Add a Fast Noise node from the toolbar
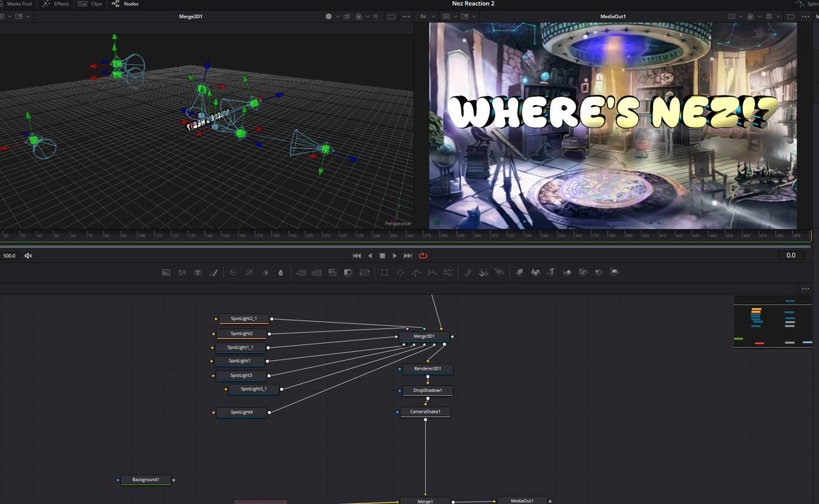Image resolution: width=819 pixels, height=504 pixels. (182, 273)
